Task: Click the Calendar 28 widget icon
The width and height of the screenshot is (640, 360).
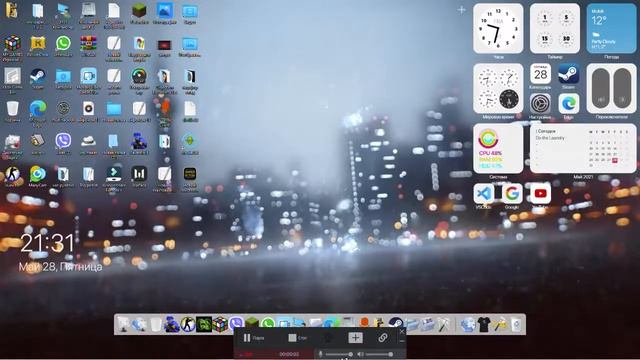Action: point(540,73)
